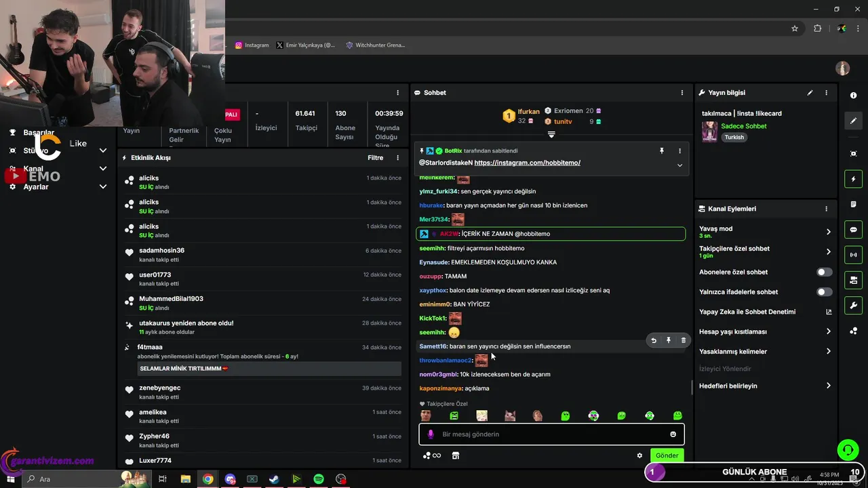This screenshot has width=868, height=488.
Task: Open the shop icon below message box
Action: [456, 455]
